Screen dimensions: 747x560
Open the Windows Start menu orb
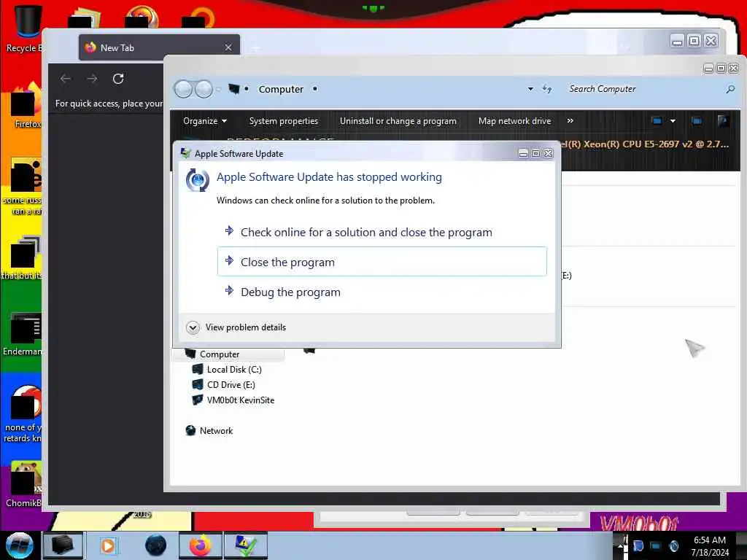pyautogui.click(x=19, y=545)
